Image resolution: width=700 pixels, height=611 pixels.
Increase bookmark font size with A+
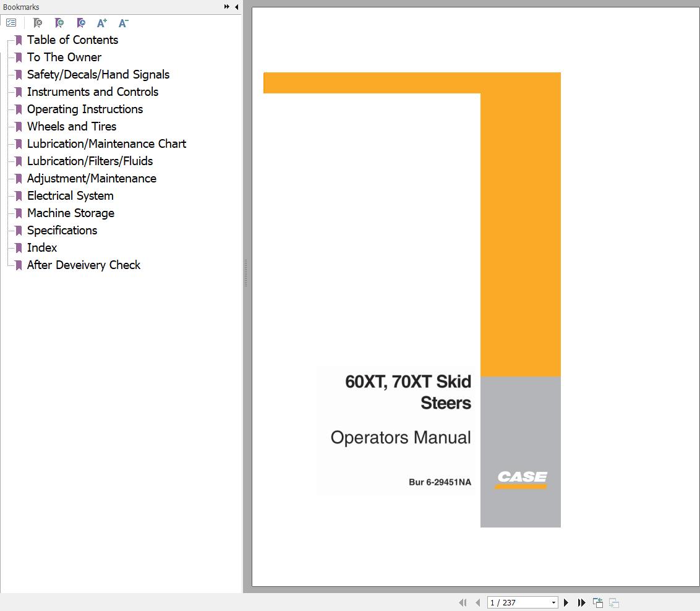pyautogui.click(x=102, y=23)
